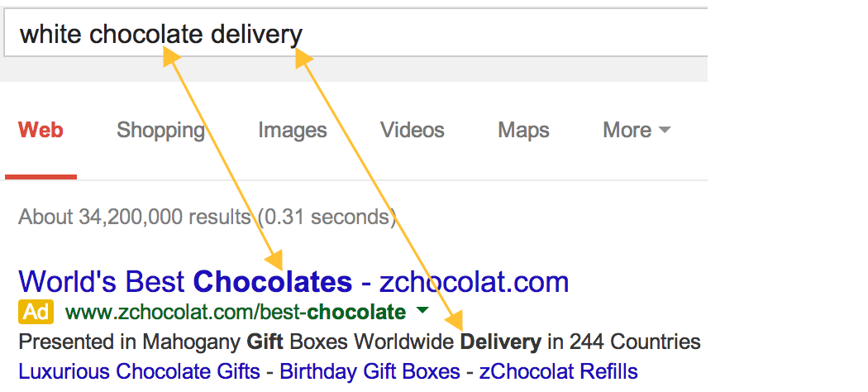Open the Images search tab
The height and width of the screenshot is (392, 868).
click(293, 131)
